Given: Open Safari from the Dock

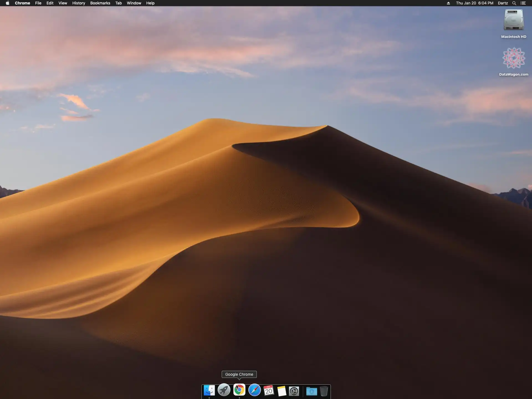Looking at the screenshot, I should click(254, 390).
